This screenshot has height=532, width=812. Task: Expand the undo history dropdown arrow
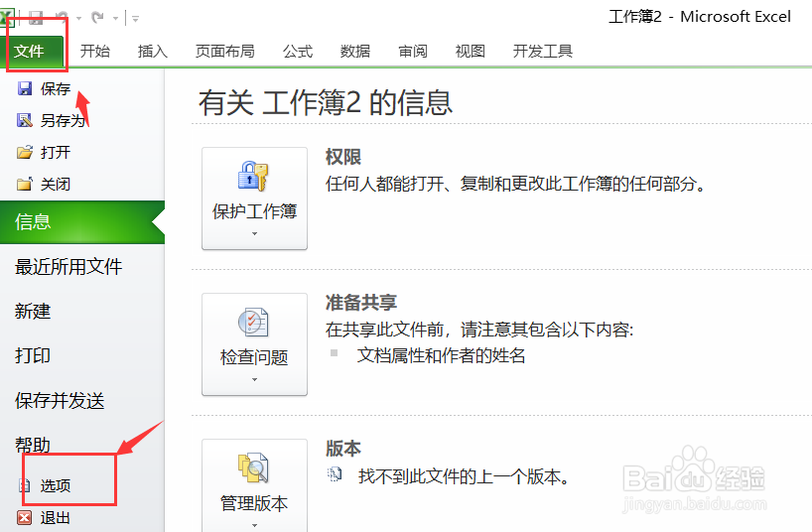click(79, 19)
